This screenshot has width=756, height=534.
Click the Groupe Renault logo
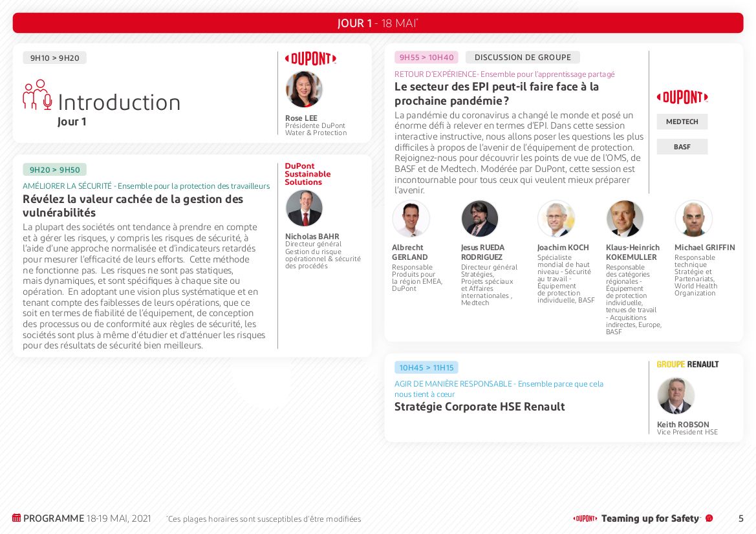pos(687,365)
